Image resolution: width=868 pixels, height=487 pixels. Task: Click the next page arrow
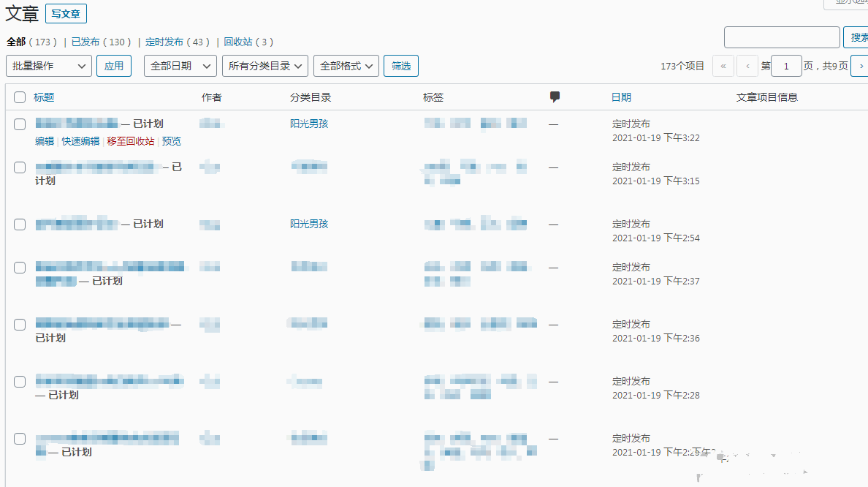pos(859,67)
